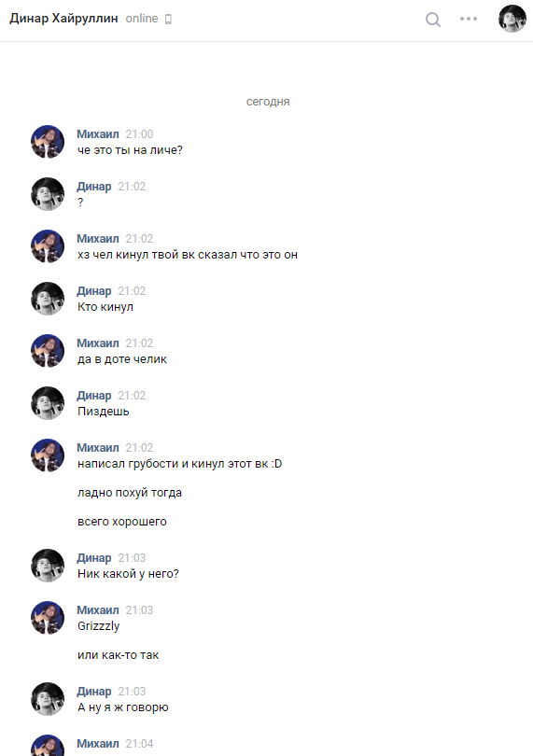Open the search in conversation icon
533x756 pixels.
433,20
